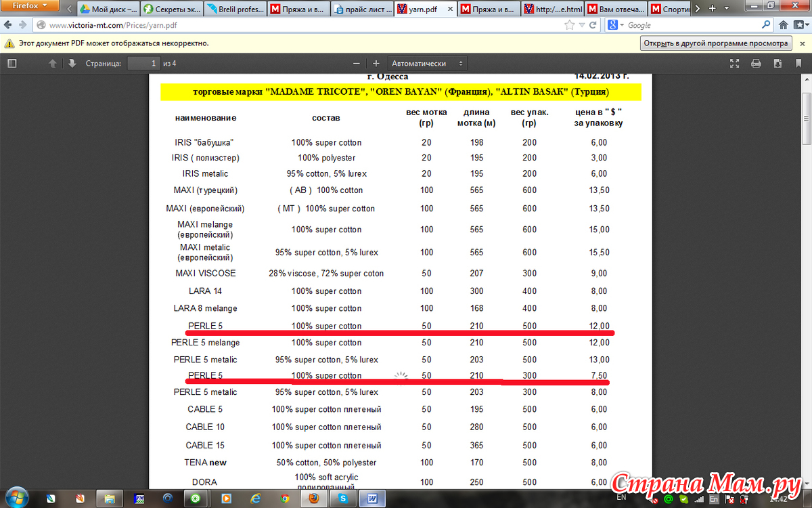Open Google Chrome from the taskbar
Image resolution: width=812 pixels, height=508 pixels.
pos(285,499)
